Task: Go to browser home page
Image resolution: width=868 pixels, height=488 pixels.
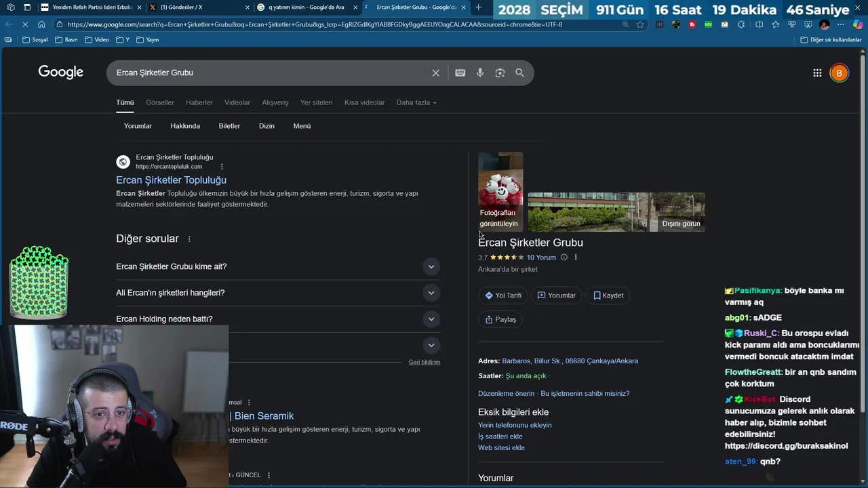Action: click(x=41, y=24)
